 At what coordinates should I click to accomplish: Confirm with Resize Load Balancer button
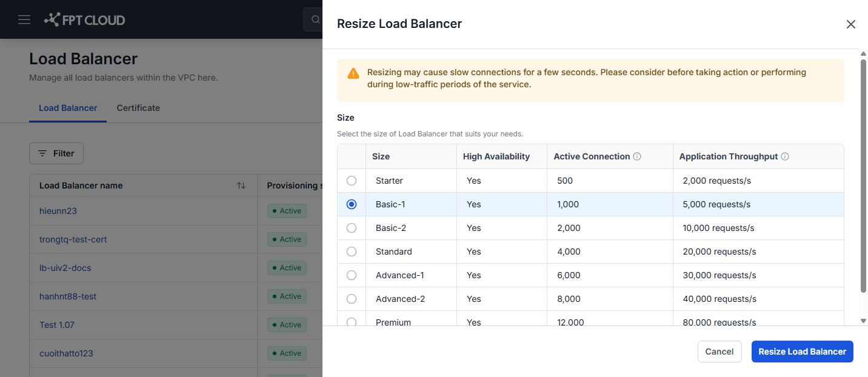coord(803,352)
